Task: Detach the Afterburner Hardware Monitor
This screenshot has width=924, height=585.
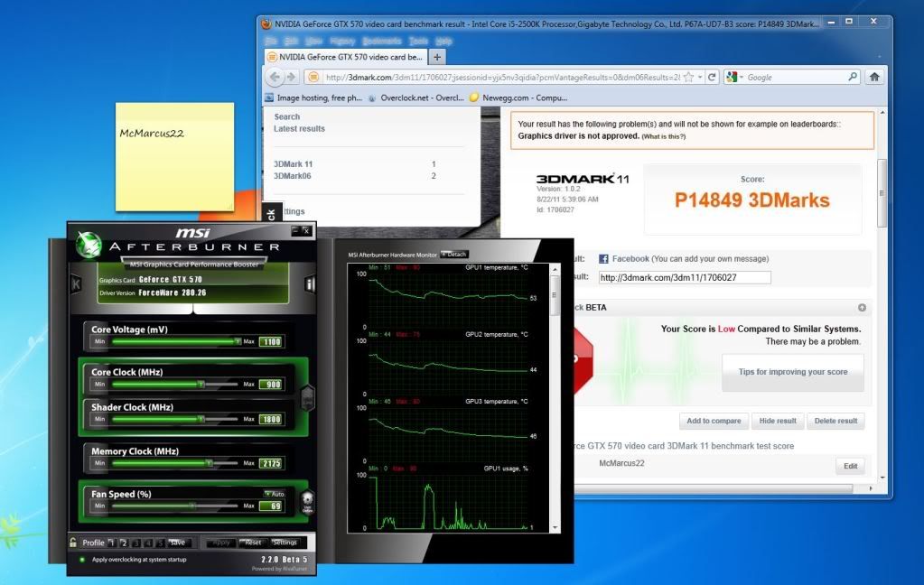Action: (453, 255)
